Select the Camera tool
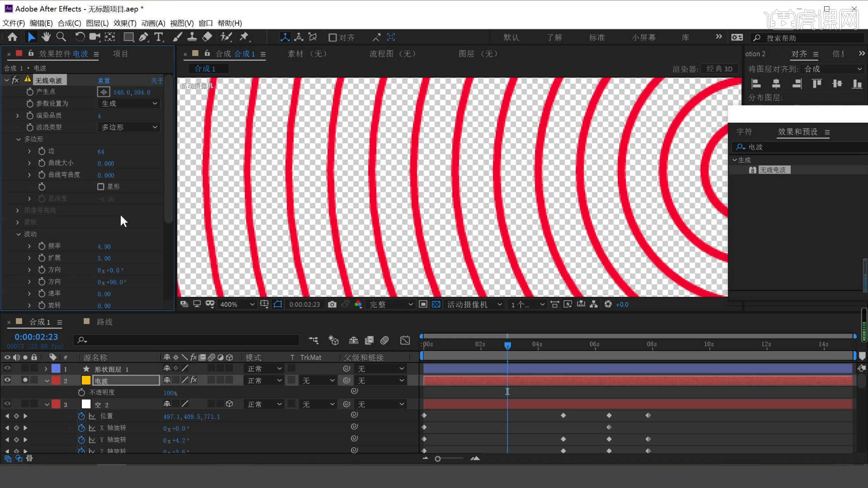 [94, 37]
